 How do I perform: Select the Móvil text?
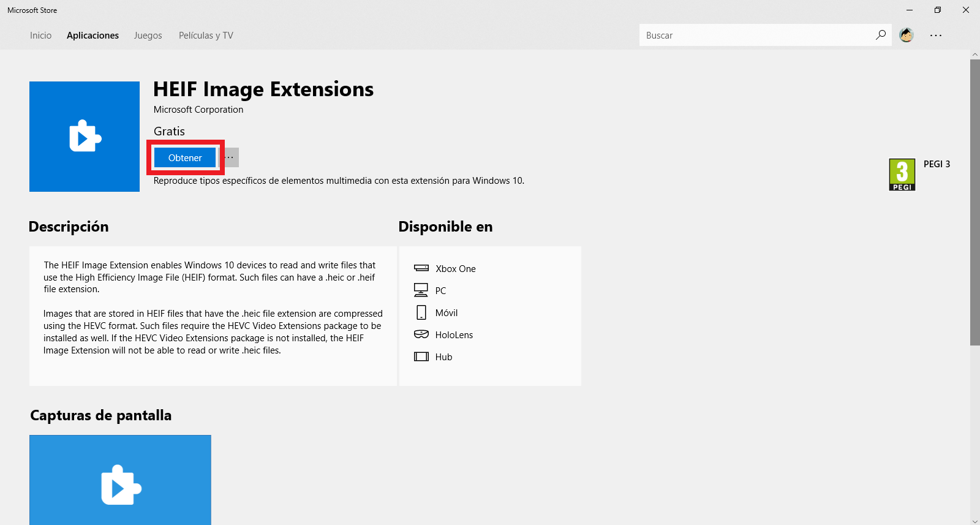point(447,313)
